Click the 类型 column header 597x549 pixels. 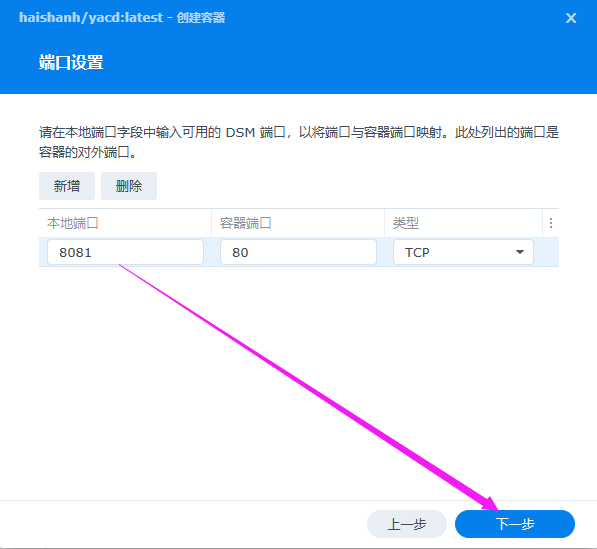tap(463, 223)
